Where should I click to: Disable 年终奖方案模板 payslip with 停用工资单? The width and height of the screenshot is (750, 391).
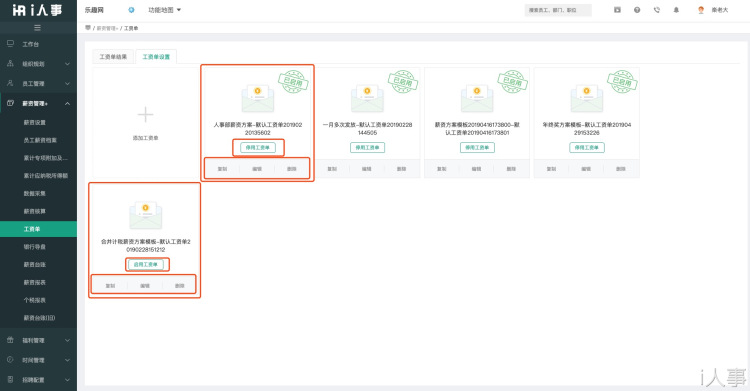587,147
